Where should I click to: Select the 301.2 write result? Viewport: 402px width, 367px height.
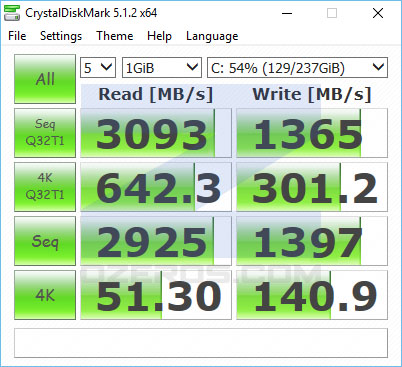click(312, 187)
